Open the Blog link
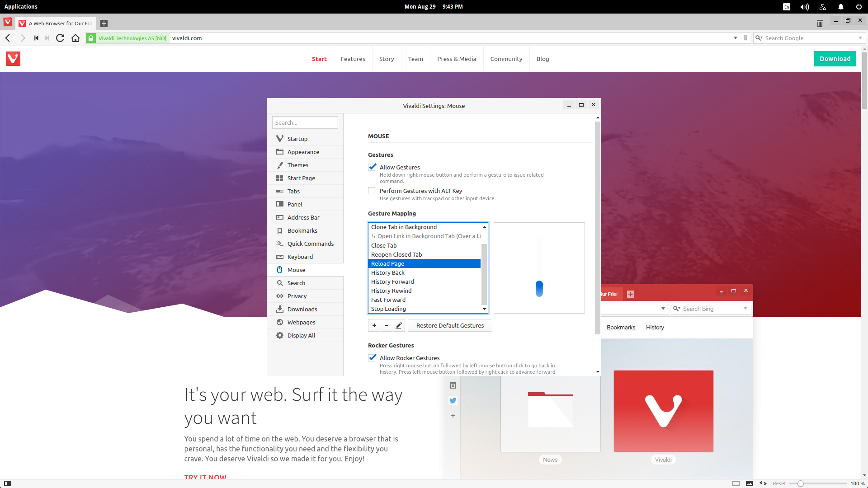This screenshot has height=488, width=868. pyautogui.click(x=542, y=59)
